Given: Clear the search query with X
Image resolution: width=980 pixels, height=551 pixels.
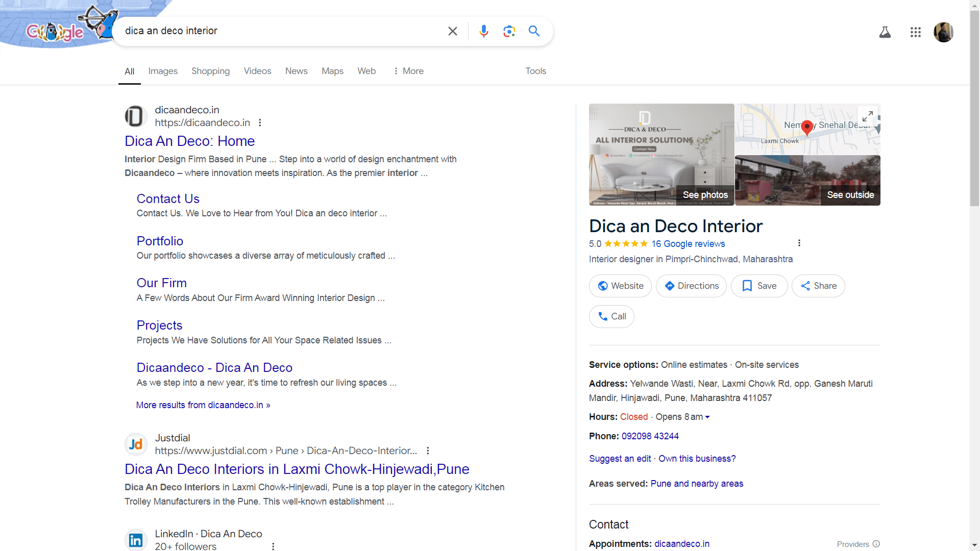Looking at the screenshot, I should pyautogui.click(x=453, y=31).
